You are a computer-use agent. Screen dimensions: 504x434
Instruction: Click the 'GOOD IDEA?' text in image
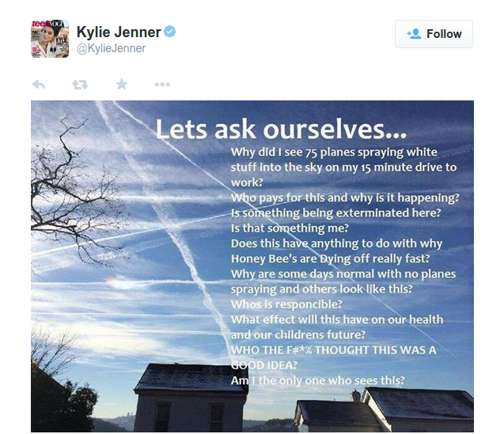pos(264,365)
